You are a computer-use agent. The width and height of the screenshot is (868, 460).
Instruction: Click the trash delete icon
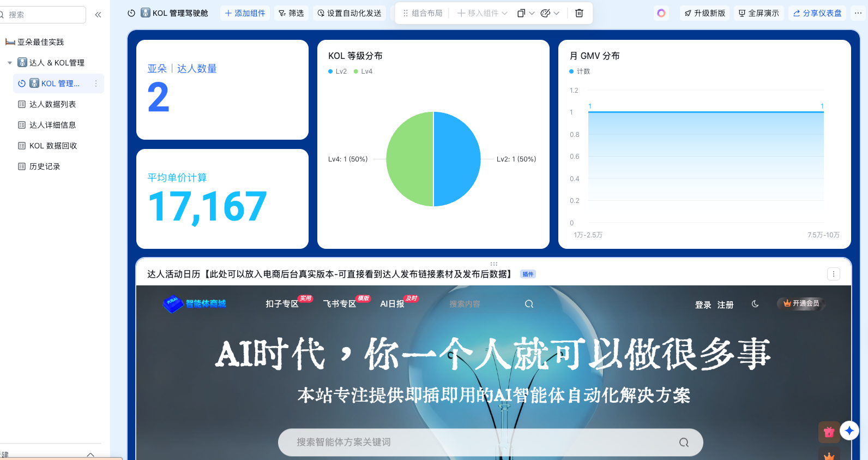pyautogui.click(x=579, y=13)
